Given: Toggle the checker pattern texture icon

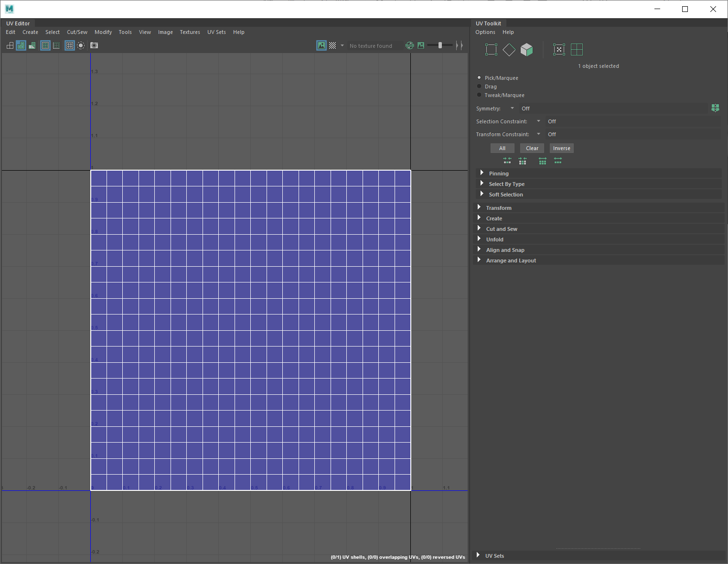Looking at the screenshot, I should pyautogui.click(x=332, y=45).
